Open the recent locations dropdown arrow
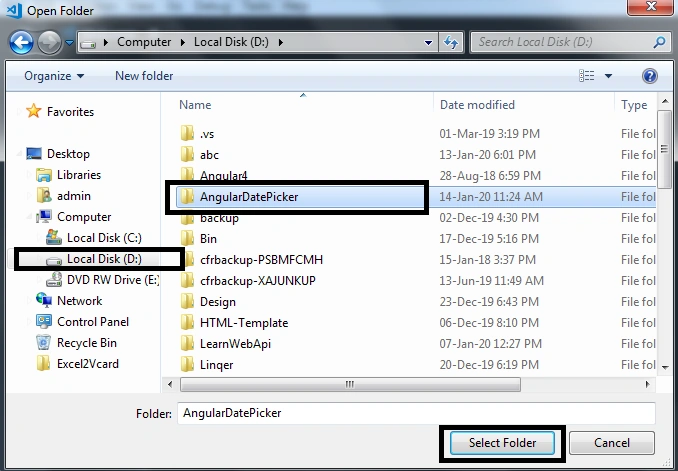678x471 pixels. (x=69, y=42)
